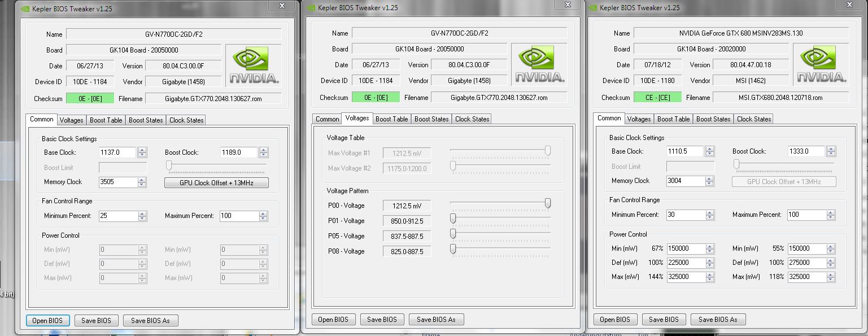This screenshot has height=336, width=868.
Task: Click Save BIOS in right window
Action: pyautogui.click(x=664, y=320)
